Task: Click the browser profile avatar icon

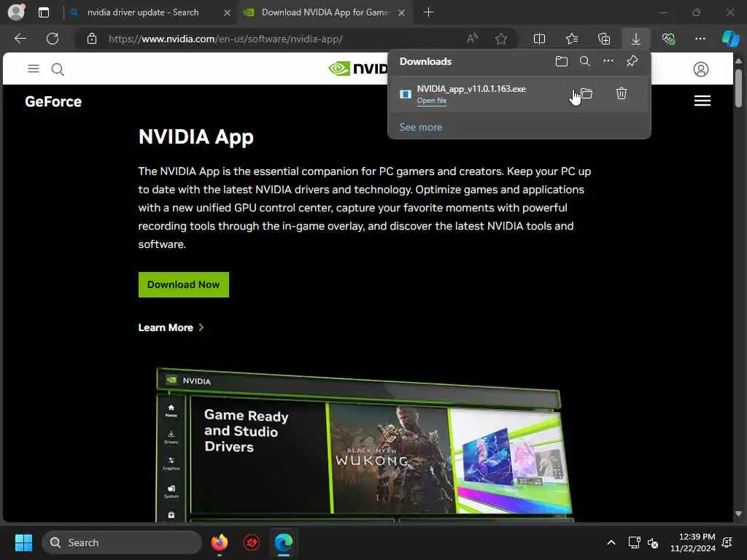Action: pyautogui.click(x=16, y=12)
